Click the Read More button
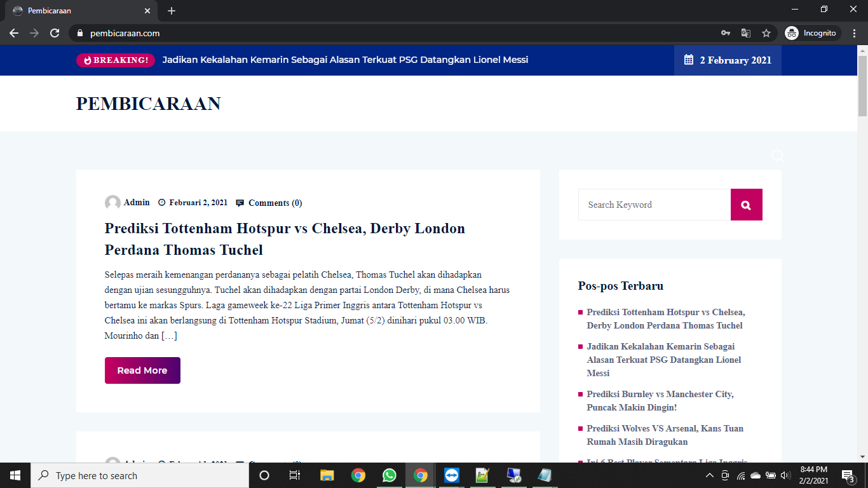The width and height of the screenshot is (868, 488). (x=142, y=370)
